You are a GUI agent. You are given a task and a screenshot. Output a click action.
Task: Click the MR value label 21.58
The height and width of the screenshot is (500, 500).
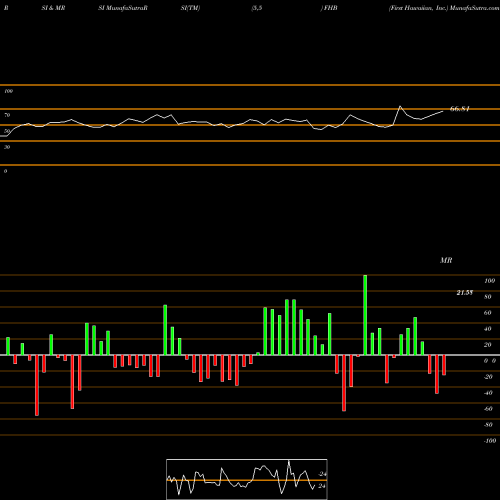(x=465, y=293)
